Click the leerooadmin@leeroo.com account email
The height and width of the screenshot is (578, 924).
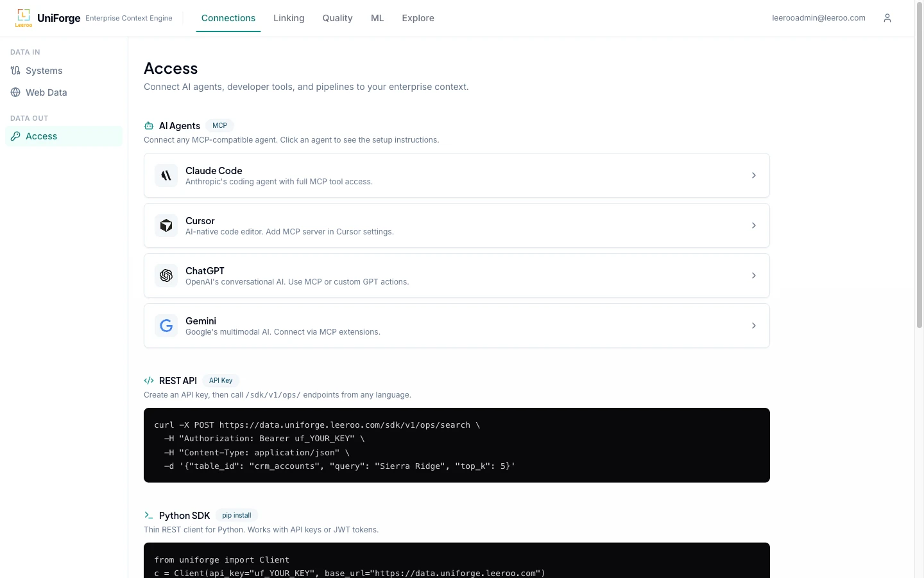[x=818, y=18]
